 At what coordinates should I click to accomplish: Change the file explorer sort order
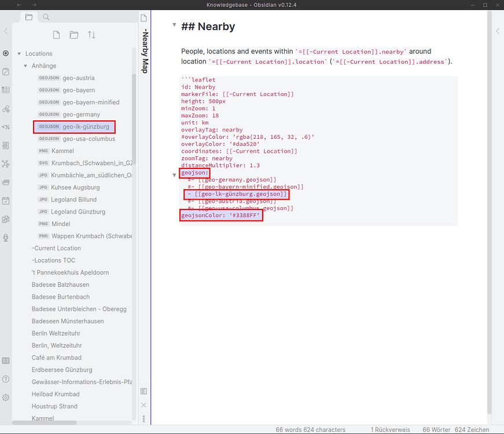click(91, 35)
